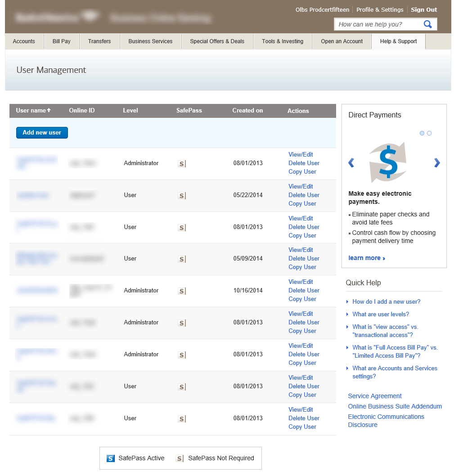Screen dimensions: 454x476
Task: Click the SafePass icon in the 05/09/2014 row
Action: 182,259
